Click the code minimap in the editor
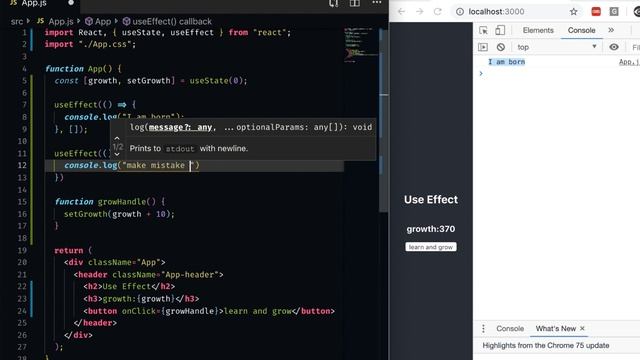Image resolution: width=640 pixels, height=360 pixels. (x=360, y=45)
